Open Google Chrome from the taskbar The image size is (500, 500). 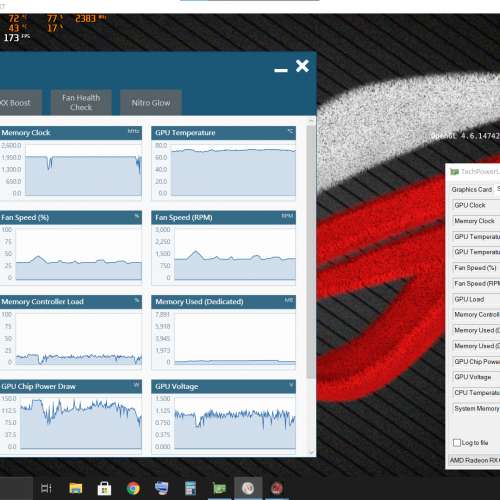pos(133,489)
